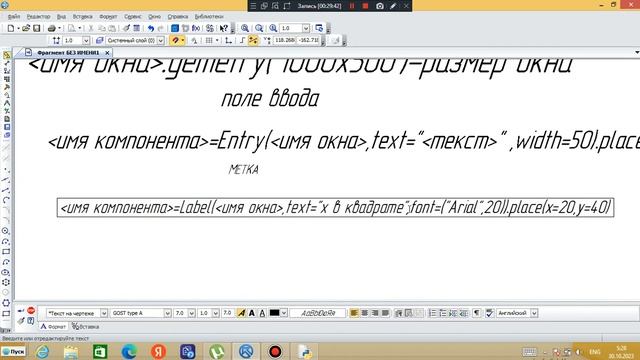Close the 'Фрагмент БЕЗ ИМЕНИ1' tab
Viewport: 640px width, 360px height.
tap(107, 53)
